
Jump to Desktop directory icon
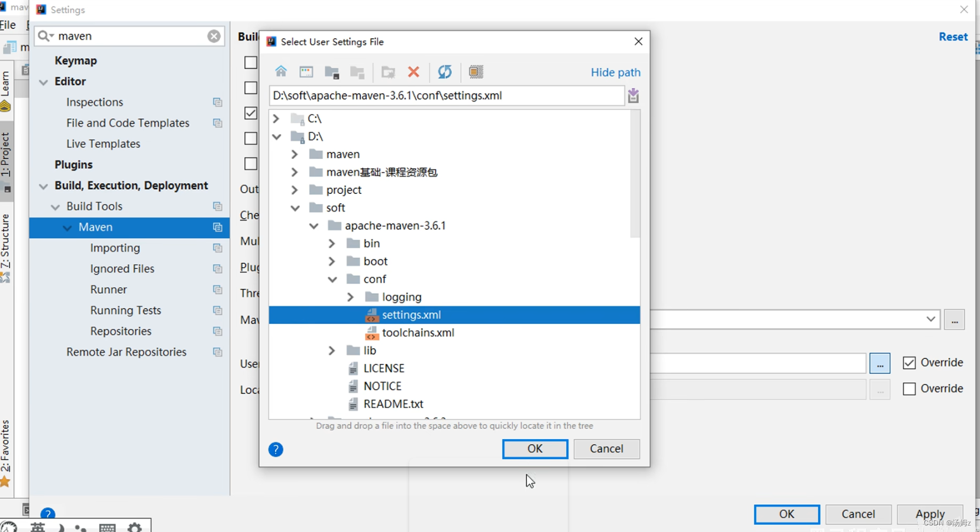[306, 72]
